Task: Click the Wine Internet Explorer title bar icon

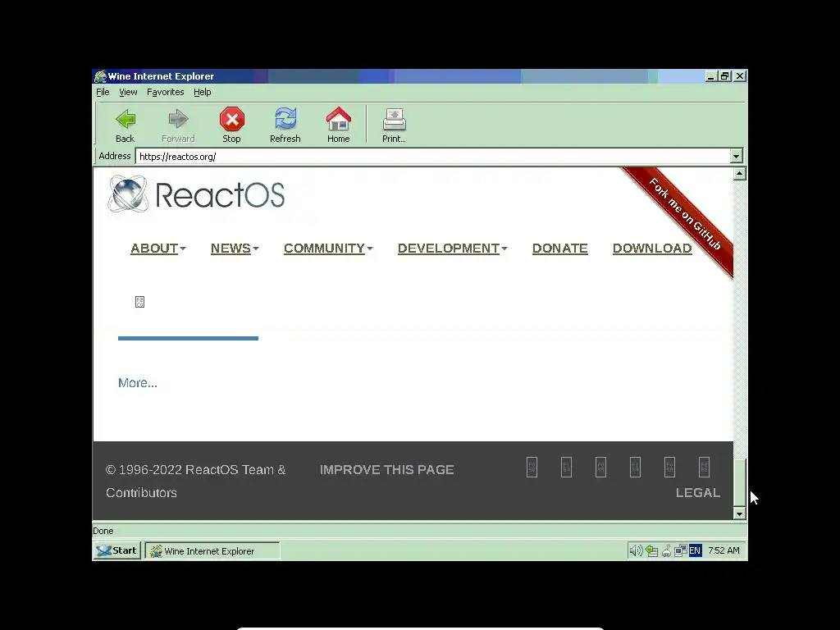Action: point(100,76)
